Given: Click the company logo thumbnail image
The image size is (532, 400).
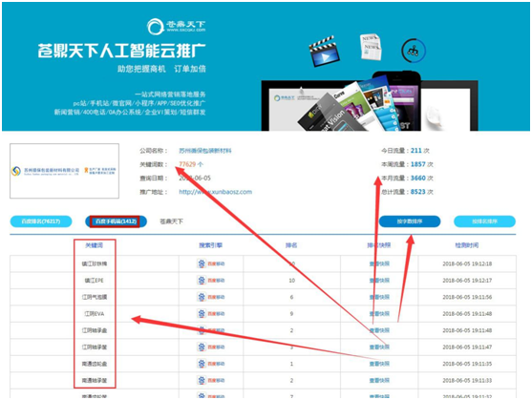Looking at the screenshot, I should (x=64, y=171).
